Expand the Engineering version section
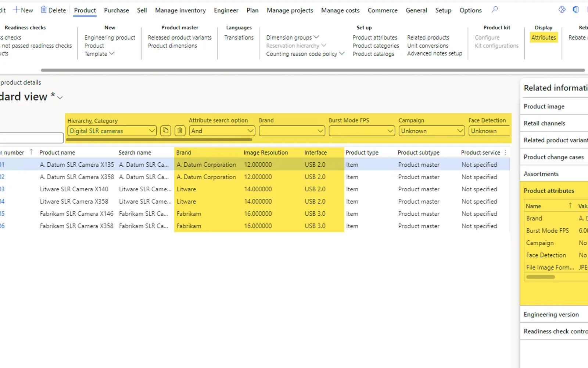 coord(554,314)
